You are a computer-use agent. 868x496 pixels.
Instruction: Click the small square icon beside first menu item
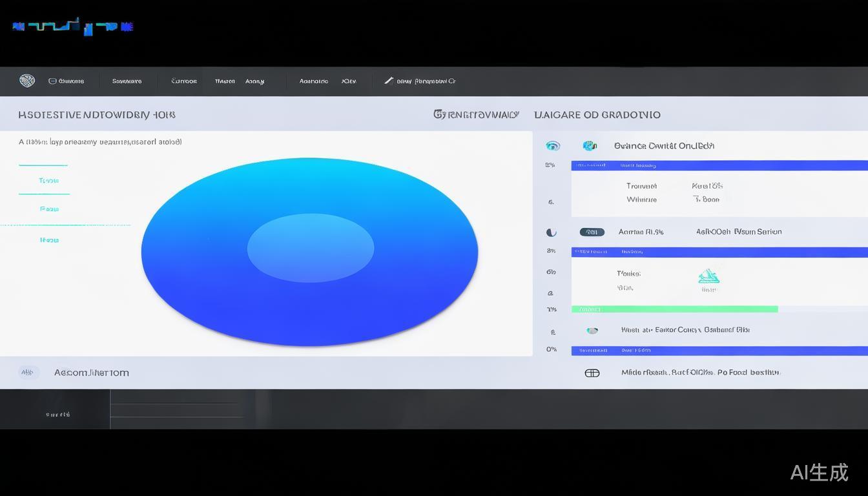52,81
